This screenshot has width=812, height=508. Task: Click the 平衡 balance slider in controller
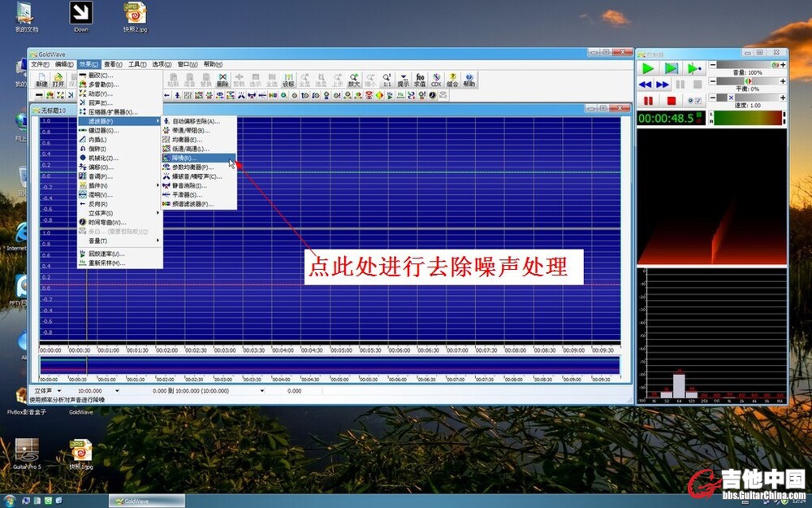coord(748,80)
